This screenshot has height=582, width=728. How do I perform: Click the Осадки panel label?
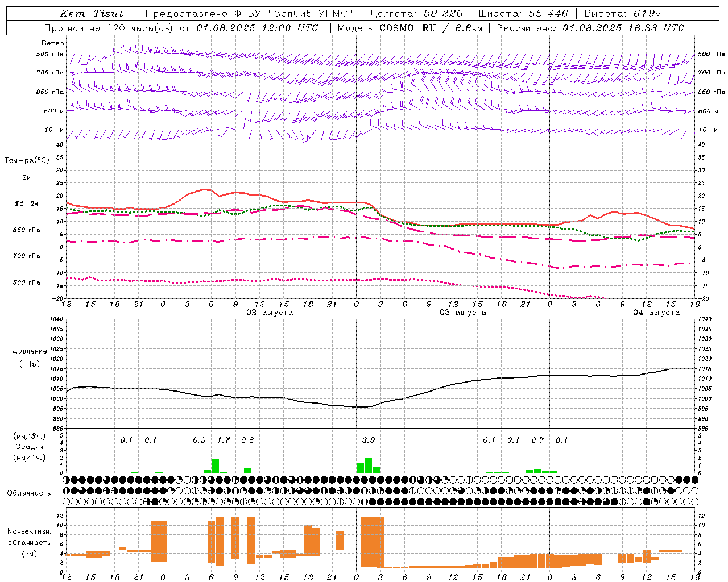[x=30, y=447]
